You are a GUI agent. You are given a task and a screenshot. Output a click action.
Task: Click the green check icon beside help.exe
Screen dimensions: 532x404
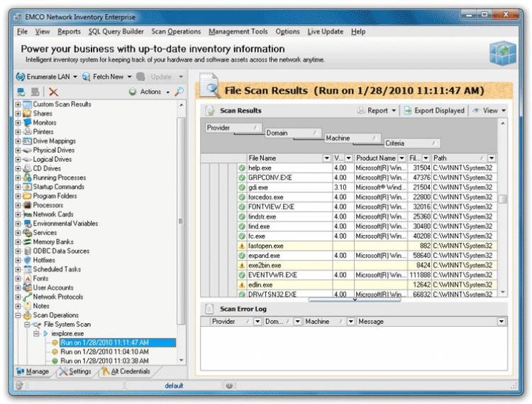pyautogui.click(x=241, y=168)
